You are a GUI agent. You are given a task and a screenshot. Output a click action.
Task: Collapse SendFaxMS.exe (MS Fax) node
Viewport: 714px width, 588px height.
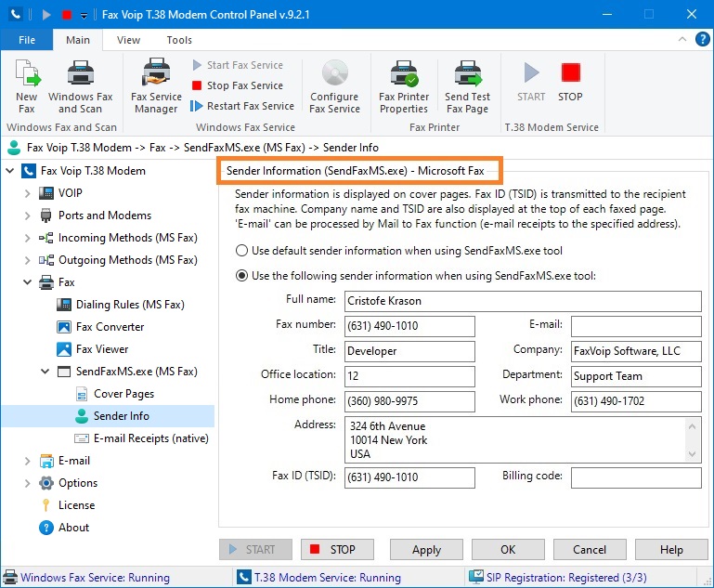[45, 372]
